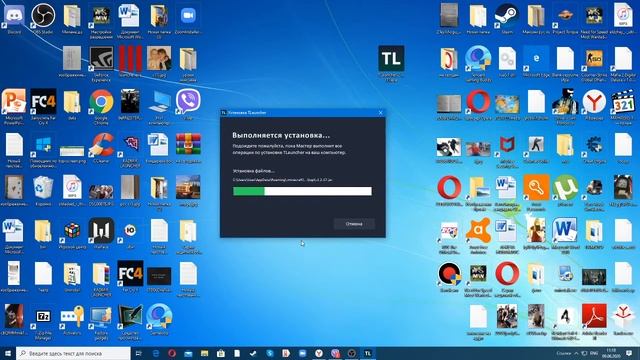This screenshot has height=360, width=640.
Task: Launch OBS Studio from the desktop
Action: pyautogui.click(x=43, y=19)
